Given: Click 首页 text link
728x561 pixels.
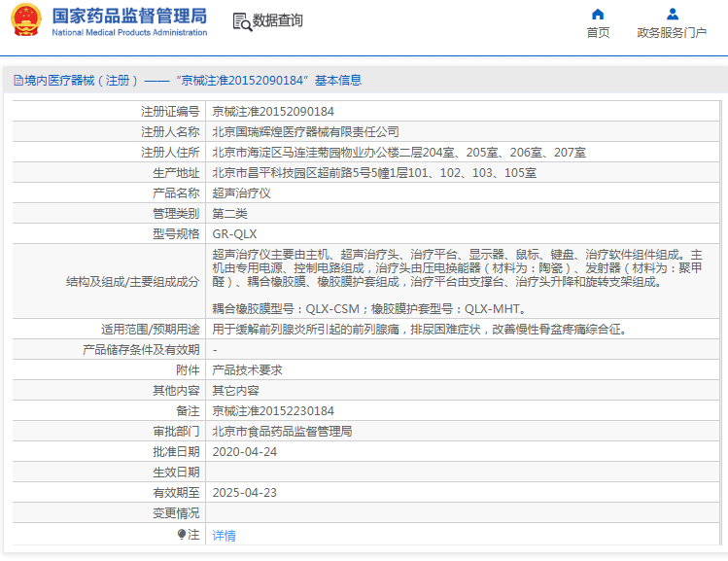Looking at the screenshot, I should 598,32.
